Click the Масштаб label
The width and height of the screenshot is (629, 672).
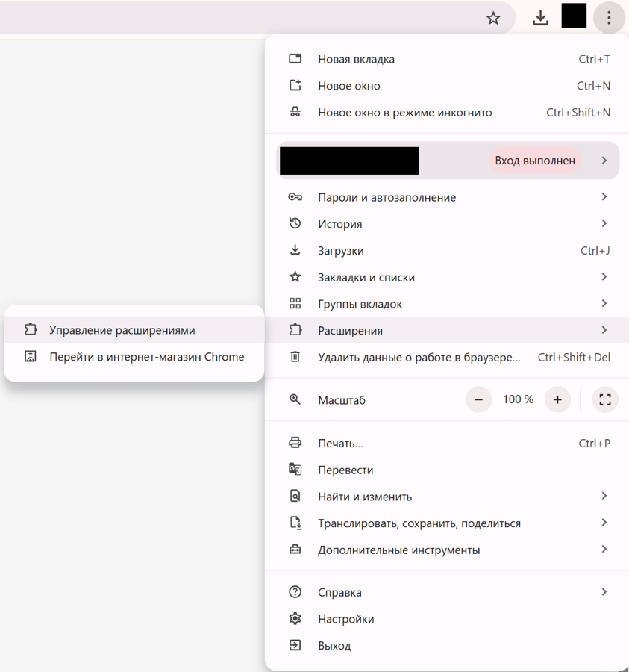pyautogui.click(x=342, y=400)
